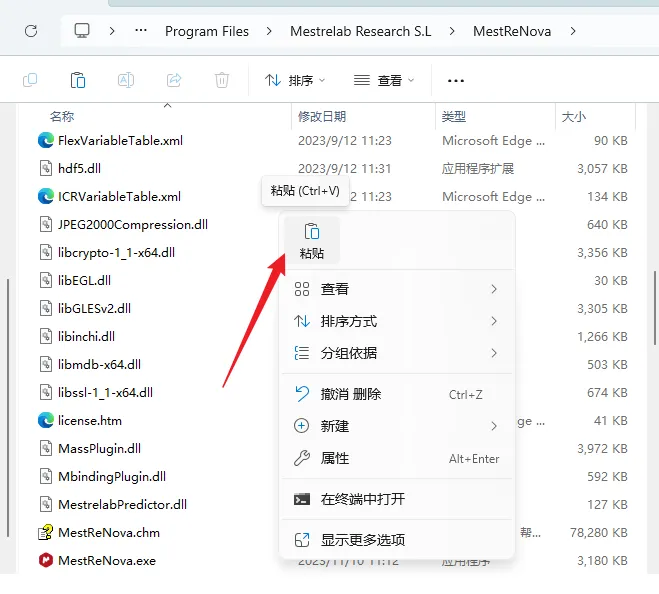Sort by 名称 column header
Viewport: 659px width, 594px height.
(x=62, y=116)
